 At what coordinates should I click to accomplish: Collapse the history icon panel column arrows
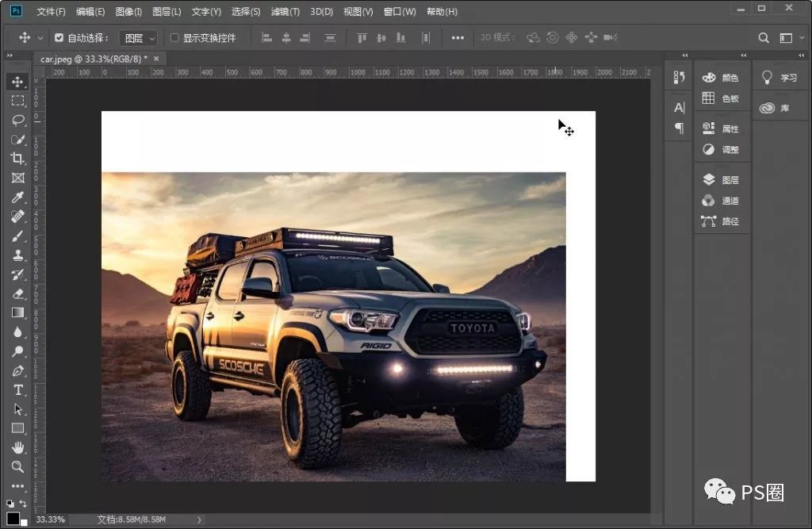point(685,55)
